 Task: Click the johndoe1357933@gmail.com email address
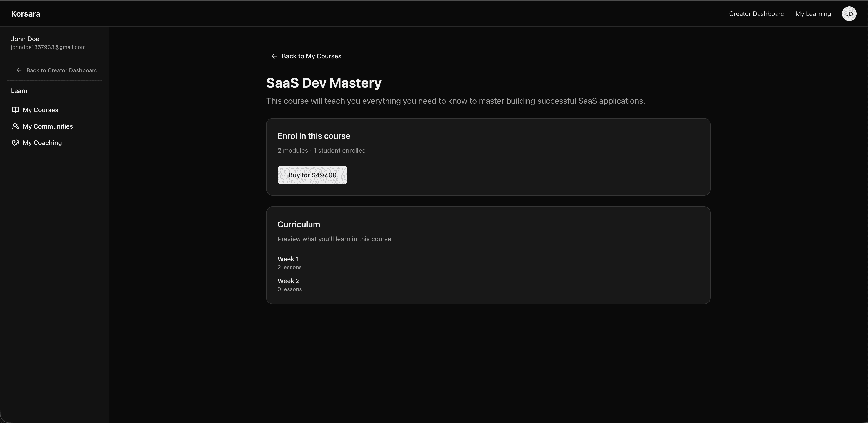click(48, 47)
